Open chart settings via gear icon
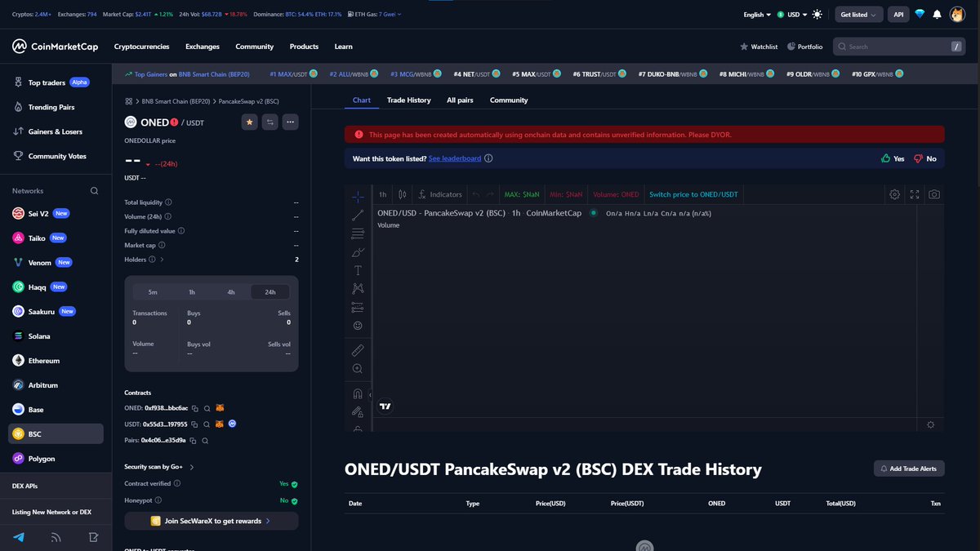The image size is (980, 551). pos(895,194)
